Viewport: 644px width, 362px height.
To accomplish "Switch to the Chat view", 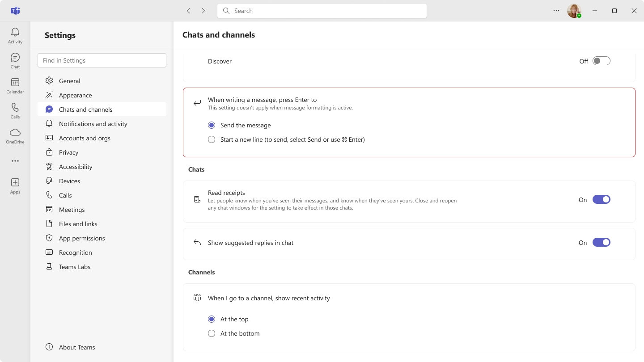I will pyautogui.click(x=15, y=60).
